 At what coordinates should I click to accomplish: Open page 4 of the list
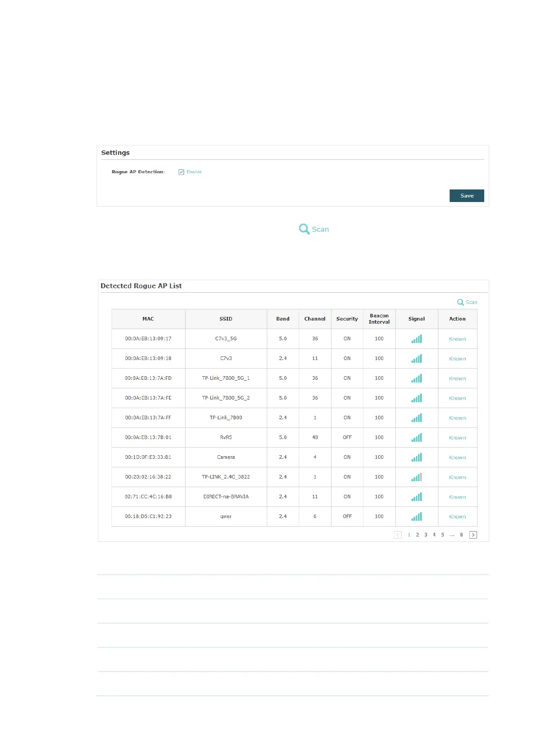[x=434, y=535]
